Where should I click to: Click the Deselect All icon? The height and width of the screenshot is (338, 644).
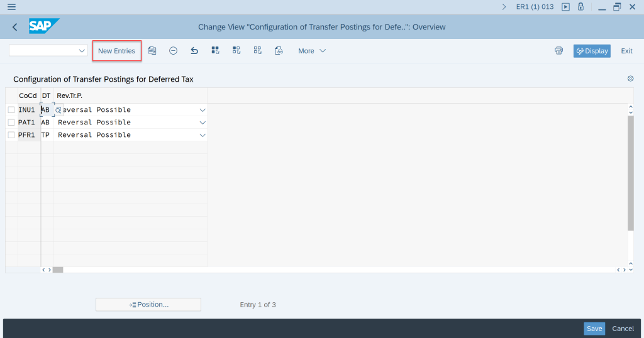257,50
